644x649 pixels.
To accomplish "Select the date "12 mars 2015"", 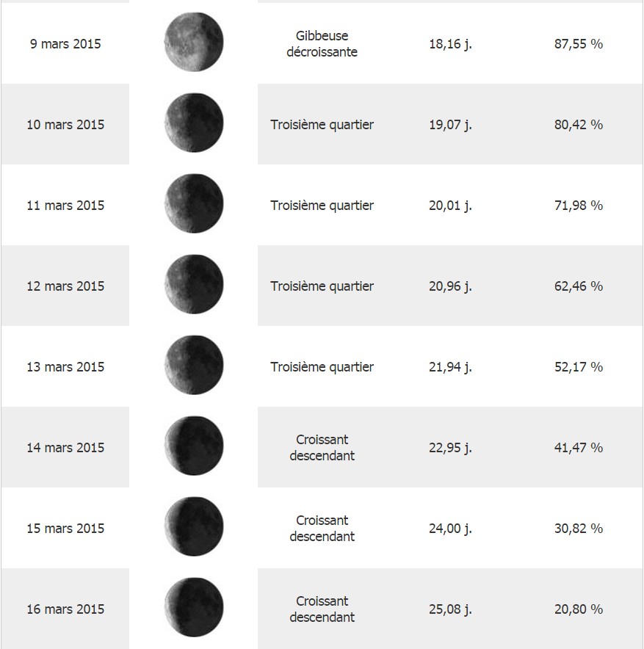I will [65, 286].
